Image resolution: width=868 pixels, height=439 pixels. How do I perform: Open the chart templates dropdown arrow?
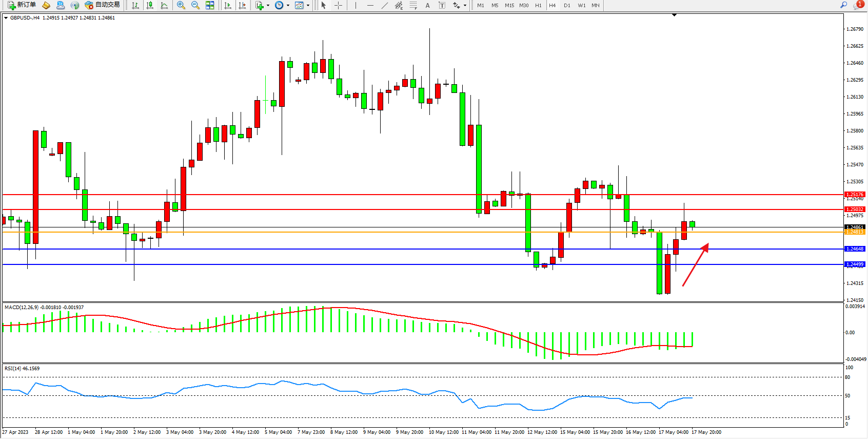[x=308, y=6]
